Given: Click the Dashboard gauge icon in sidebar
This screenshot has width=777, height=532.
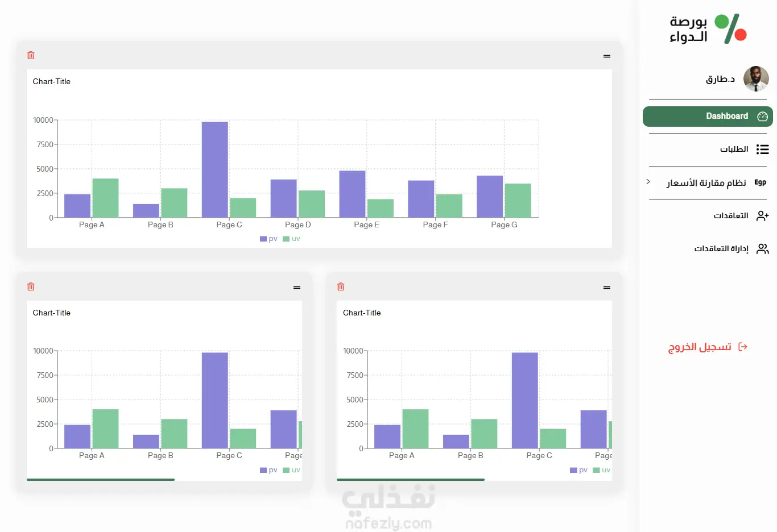Looking at the screenshot, I should click(763, 116).
